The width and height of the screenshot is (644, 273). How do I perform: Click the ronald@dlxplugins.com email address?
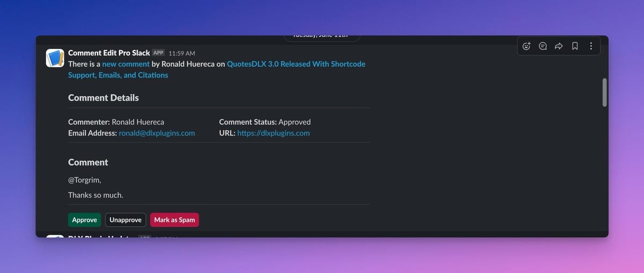(157, 133)
